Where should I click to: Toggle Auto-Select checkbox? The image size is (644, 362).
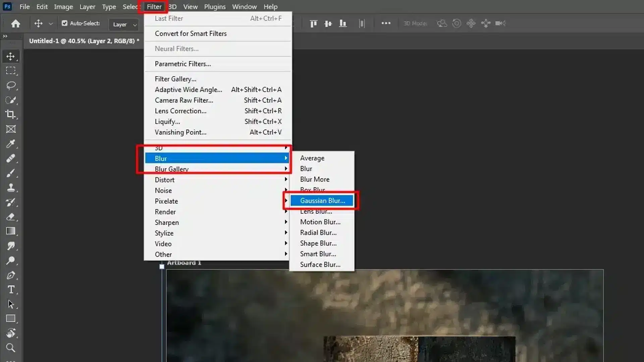(65, 23)
